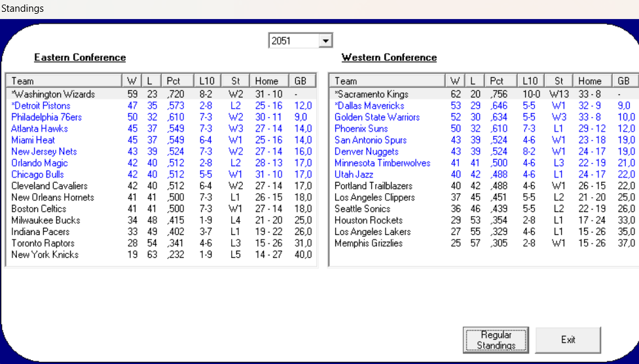Image resolution: width=639 pixels, height=364 pixels.
Task: Select the Atlanta Hawks row
Action: pos(161,128)
